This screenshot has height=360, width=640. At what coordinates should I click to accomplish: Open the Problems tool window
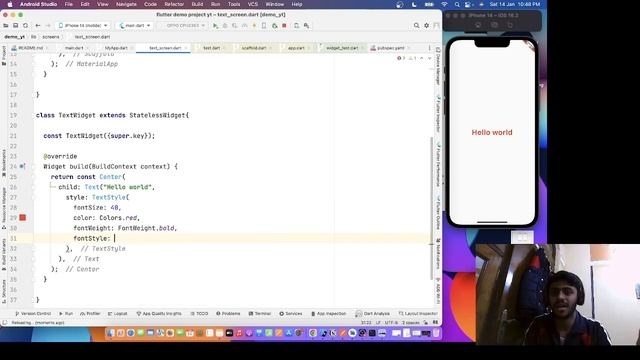click(x=228, y=313)
